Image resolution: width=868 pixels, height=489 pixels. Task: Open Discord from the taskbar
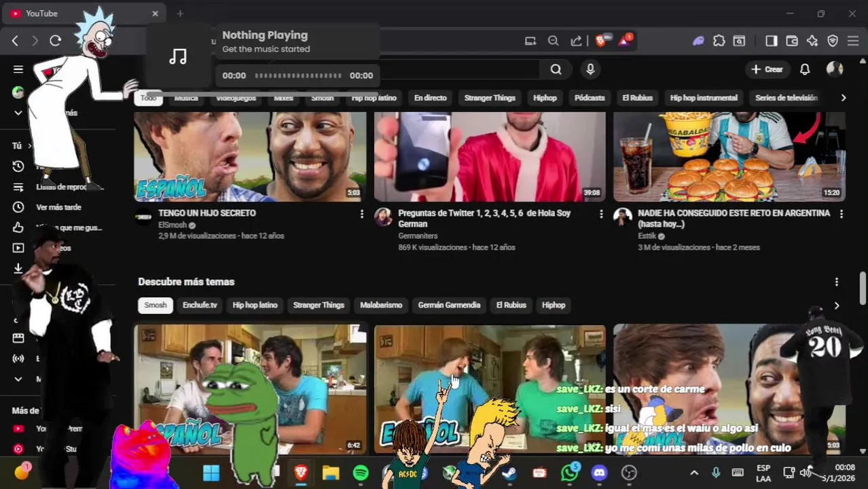[599, 473]
